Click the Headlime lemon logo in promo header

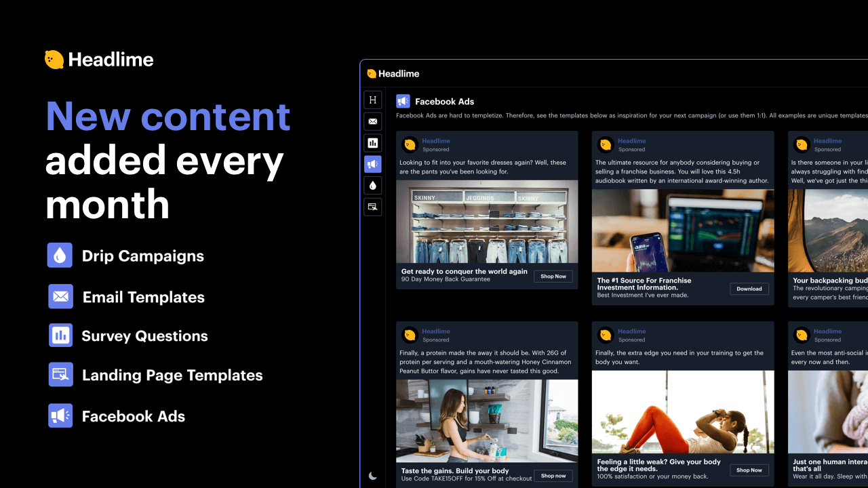pos(54,60)
